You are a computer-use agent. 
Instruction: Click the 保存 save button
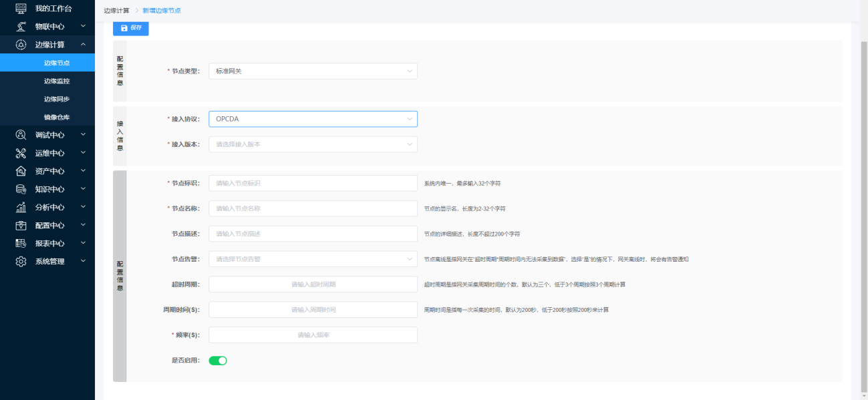[131, 28]
